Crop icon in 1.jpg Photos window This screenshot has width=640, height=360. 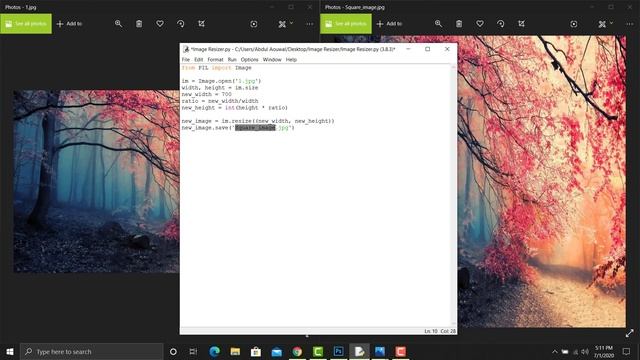(x=202, y=24)
